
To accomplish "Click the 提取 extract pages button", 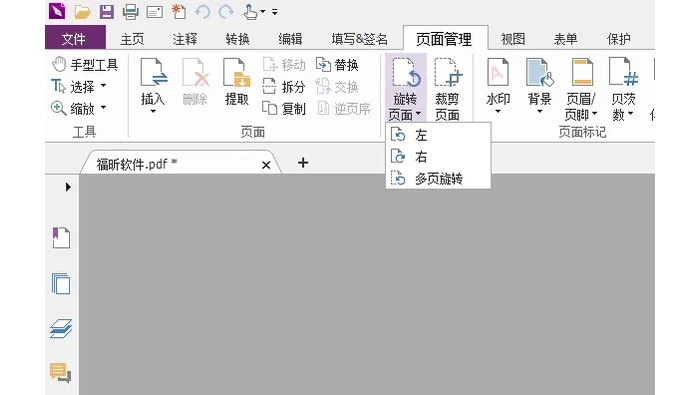I will pyautogui.click(x=237, y=82).
